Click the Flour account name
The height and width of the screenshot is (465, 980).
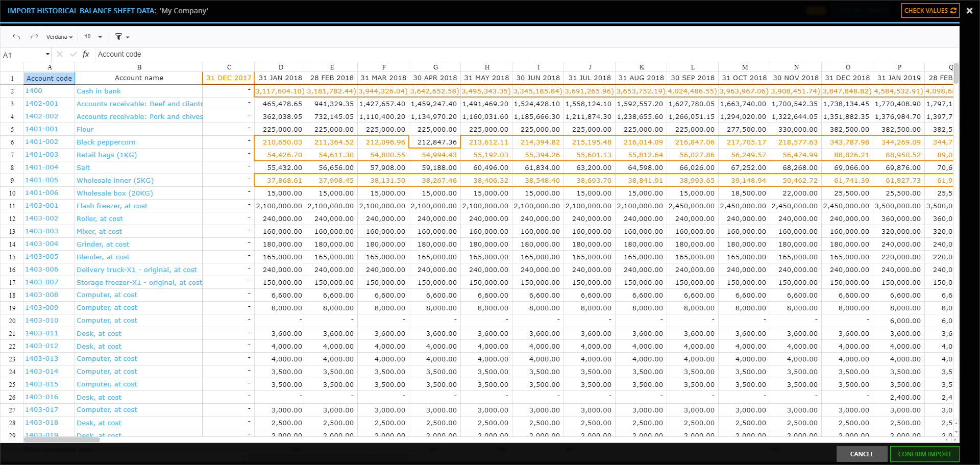pos(139,129)
